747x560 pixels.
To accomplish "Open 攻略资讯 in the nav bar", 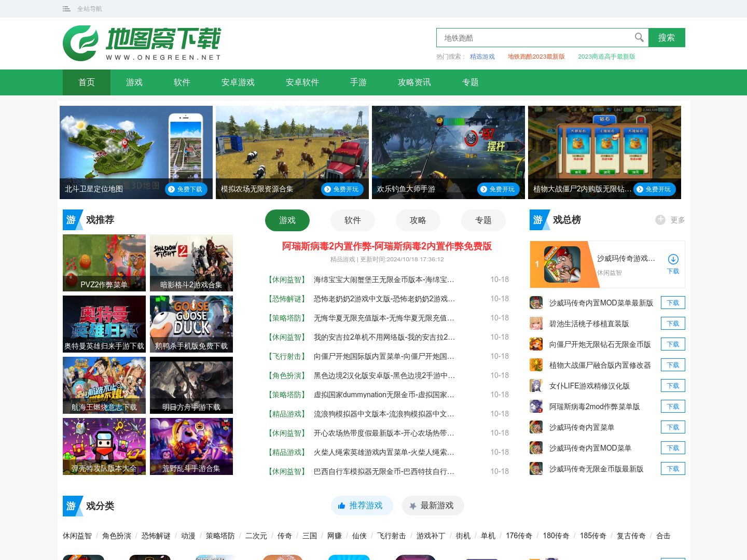I will pos(414,82).
